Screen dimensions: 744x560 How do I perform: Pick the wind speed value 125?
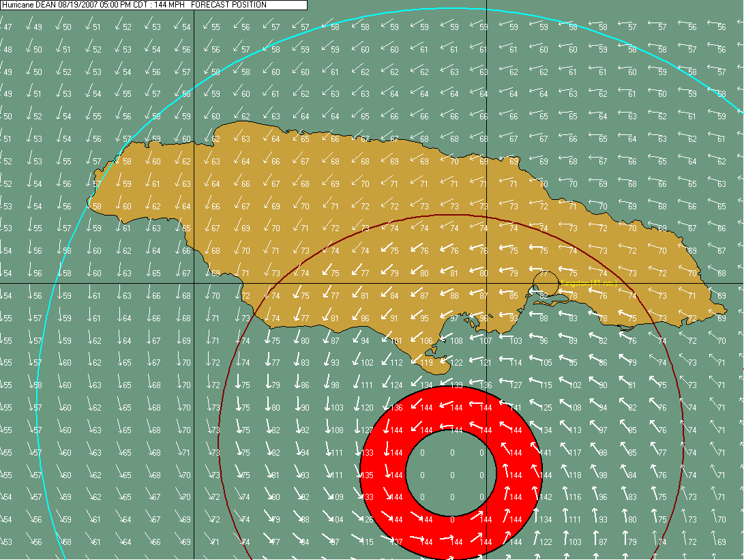tap(546, 408)
